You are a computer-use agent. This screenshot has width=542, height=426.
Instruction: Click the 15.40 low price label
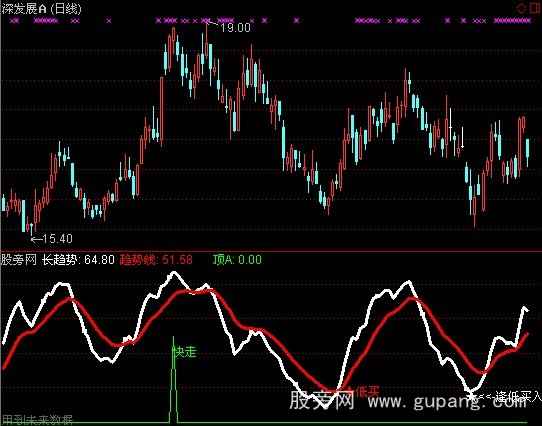pyautogui.click(x=58, y=238)
